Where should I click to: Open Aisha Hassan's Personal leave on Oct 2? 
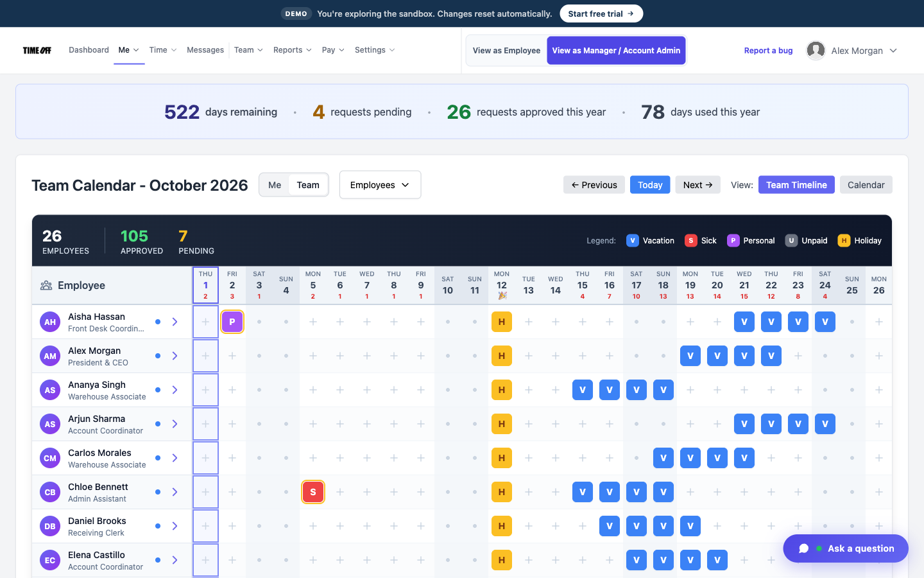click(232, 322)
